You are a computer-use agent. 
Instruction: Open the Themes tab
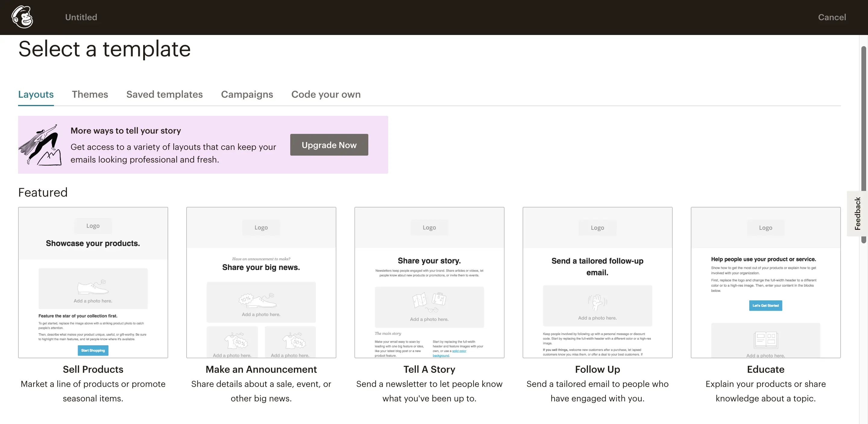pyautogui.click(x=90, y=94)
